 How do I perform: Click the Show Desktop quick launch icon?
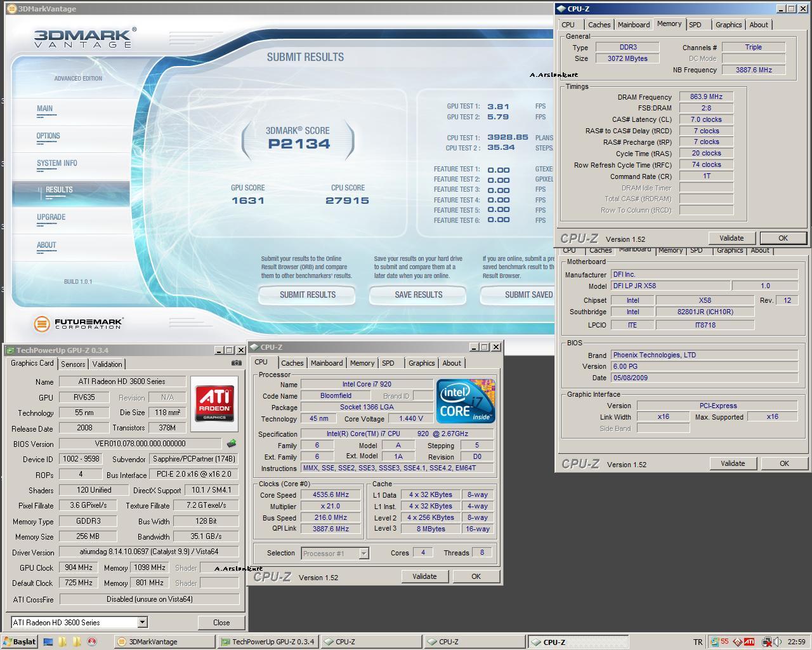pyautogui.click(x=48, y=642)
